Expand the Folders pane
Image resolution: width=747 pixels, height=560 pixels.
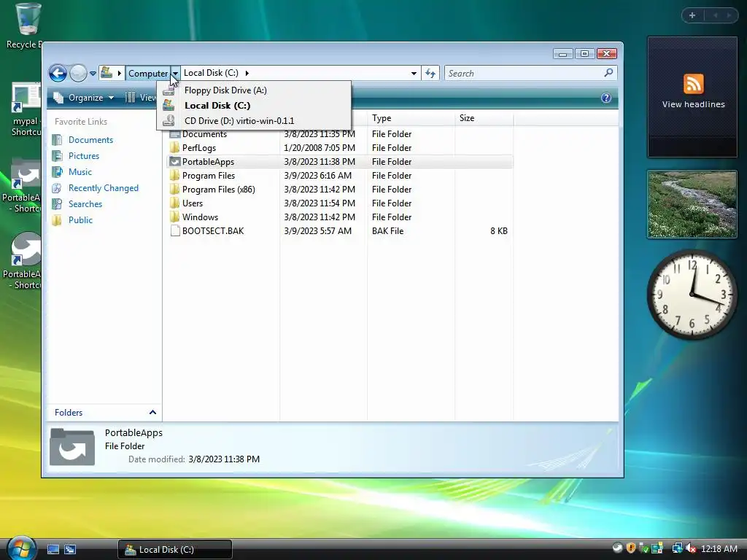coord(105,413)
